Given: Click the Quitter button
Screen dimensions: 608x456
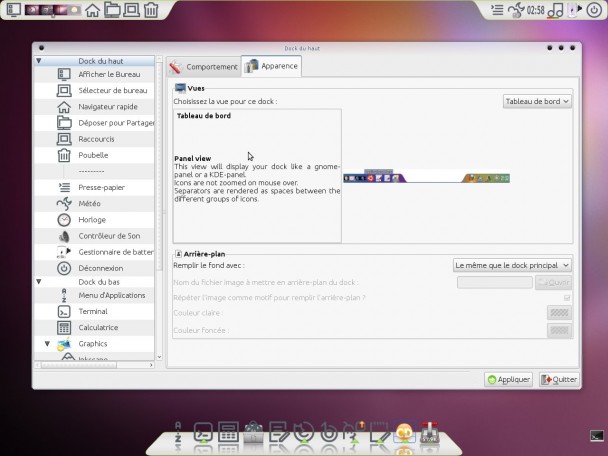Looking at the screenshot, I should point(559,380).
